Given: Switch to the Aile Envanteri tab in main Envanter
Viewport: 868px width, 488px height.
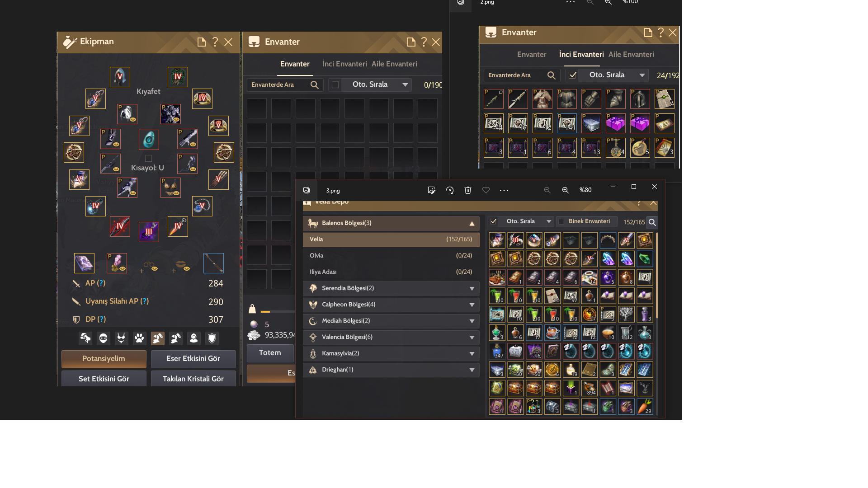Looking at the screenshot, I should [x=394, y=64].
